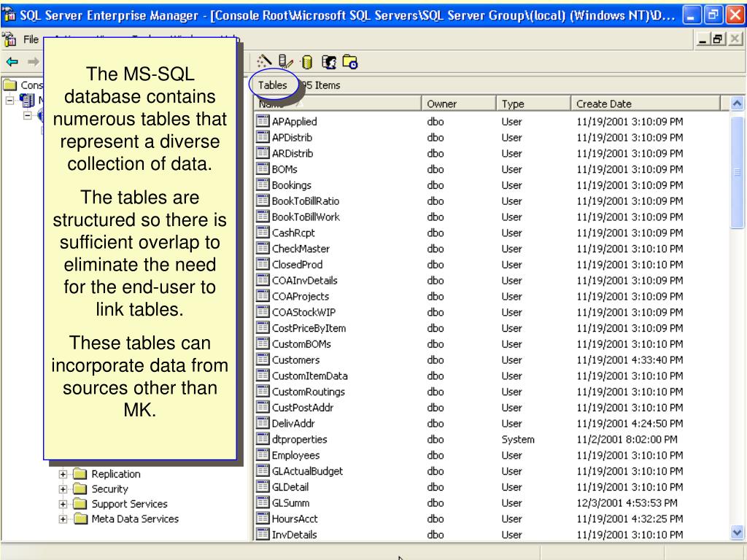Click the New Job folder-clock icon
This screenshot has height=560, width=747.
coord(350,62)
